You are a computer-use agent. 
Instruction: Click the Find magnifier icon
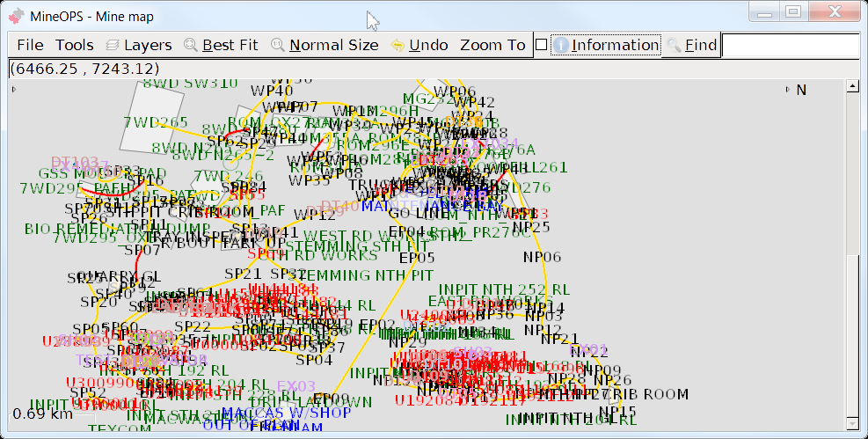point(674,45)
